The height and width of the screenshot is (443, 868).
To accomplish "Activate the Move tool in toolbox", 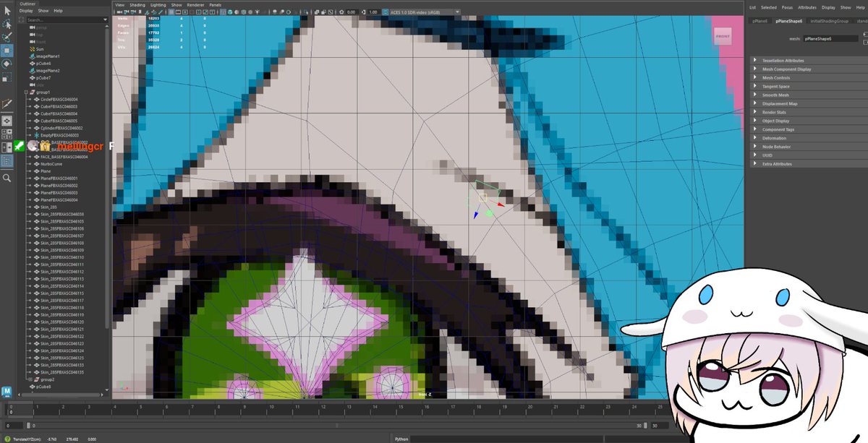I will click(x=7, y=51).
